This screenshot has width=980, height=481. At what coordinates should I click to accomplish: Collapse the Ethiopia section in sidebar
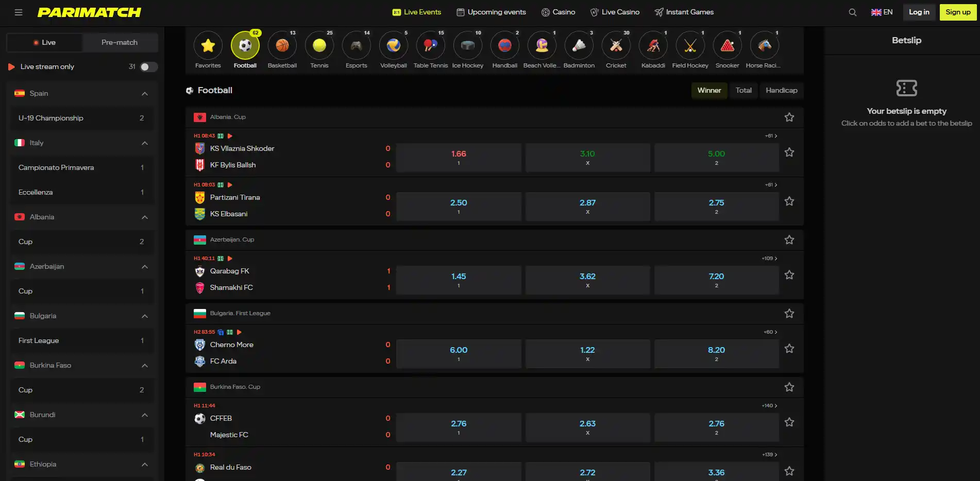(x=145, y=465)
